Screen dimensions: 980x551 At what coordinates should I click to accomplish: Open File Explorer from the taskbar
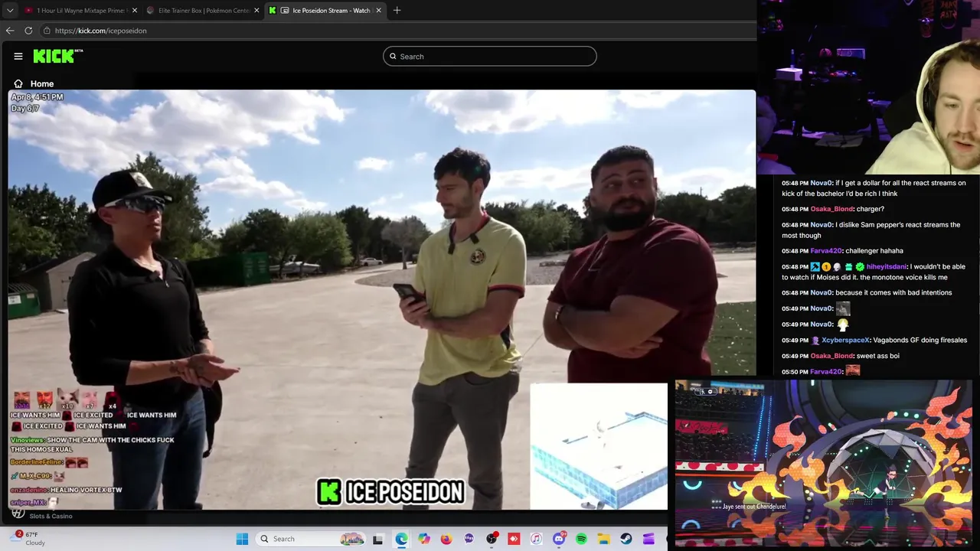603,539
